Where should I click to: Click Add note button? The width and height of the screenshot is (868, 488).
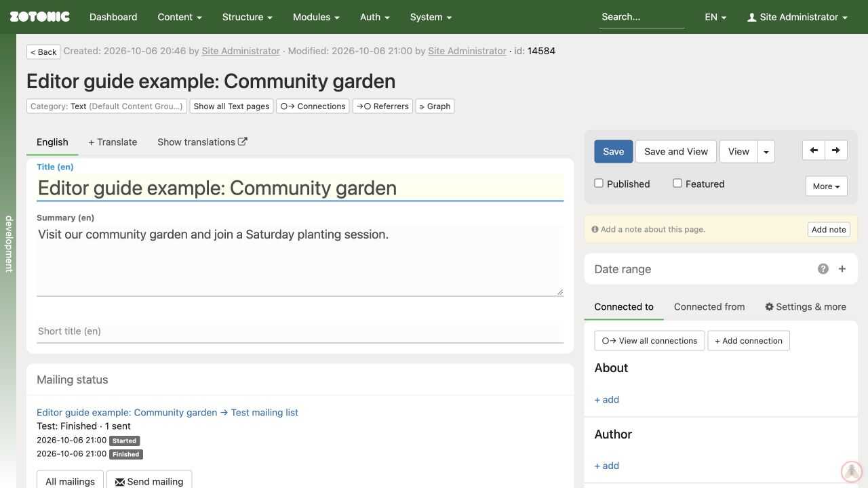pos(829,230)
